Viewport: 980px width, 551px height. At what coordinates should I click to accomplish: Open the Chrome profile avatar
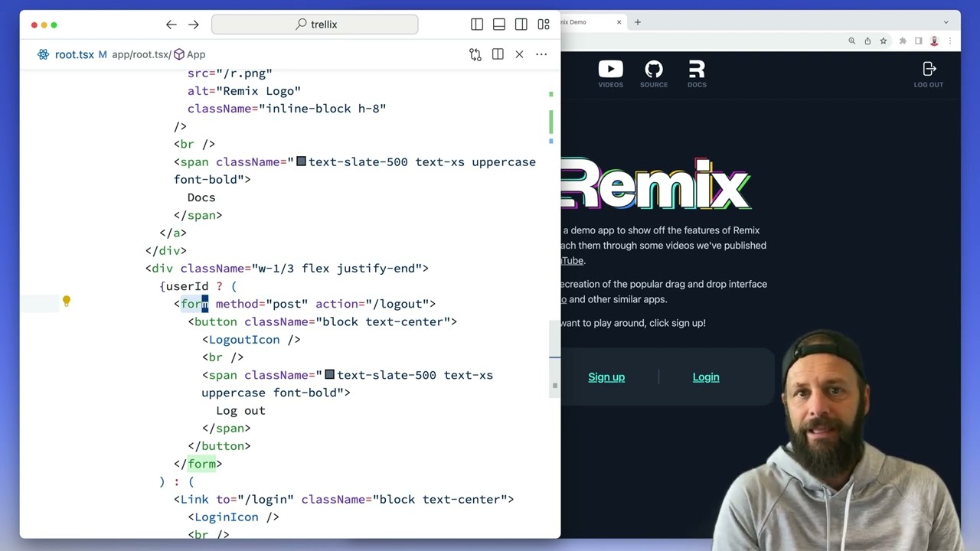pyautogui.click(x=934, y=41)
